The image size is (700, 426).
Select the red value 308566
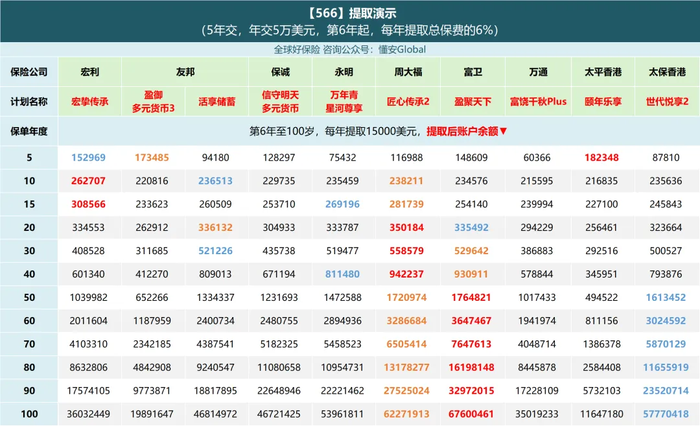coord(88,204)
